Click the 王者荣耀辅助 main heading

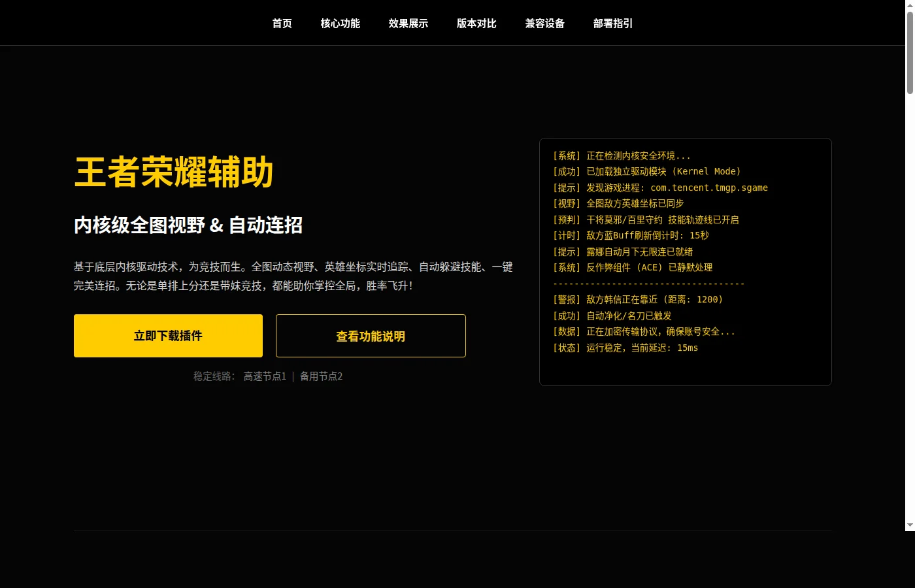[x=174, y=172]
